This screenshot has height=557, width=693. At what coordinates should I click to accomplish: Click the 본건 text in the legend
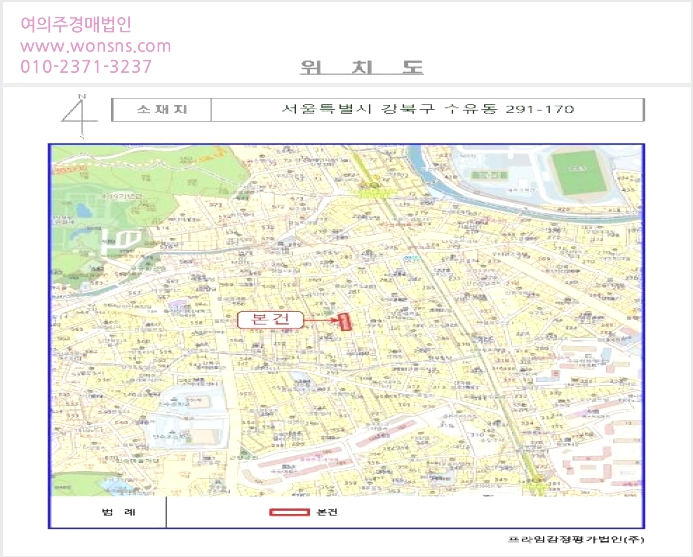coord(327,512)
